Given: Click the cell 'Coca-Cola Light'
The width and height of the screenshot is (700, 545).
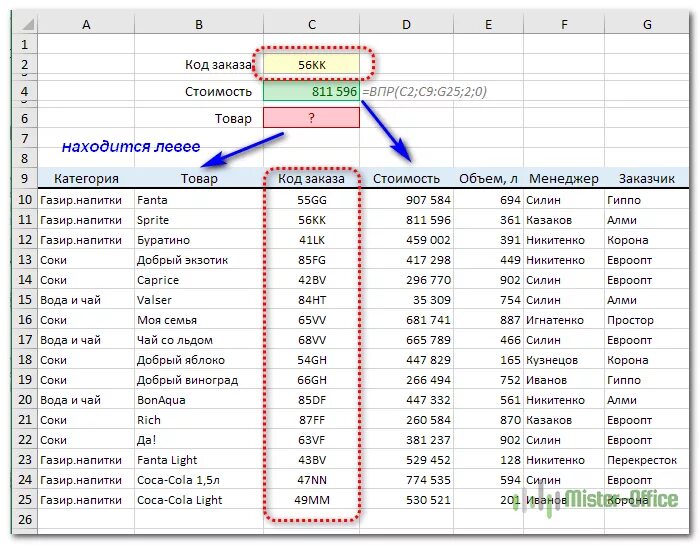Looking at the screenshot, I should (199, 500).
